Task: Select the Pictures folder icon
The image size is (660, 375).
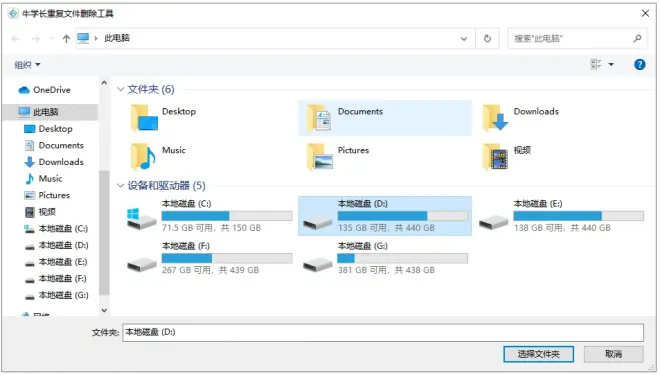Action: pos(319,157)
